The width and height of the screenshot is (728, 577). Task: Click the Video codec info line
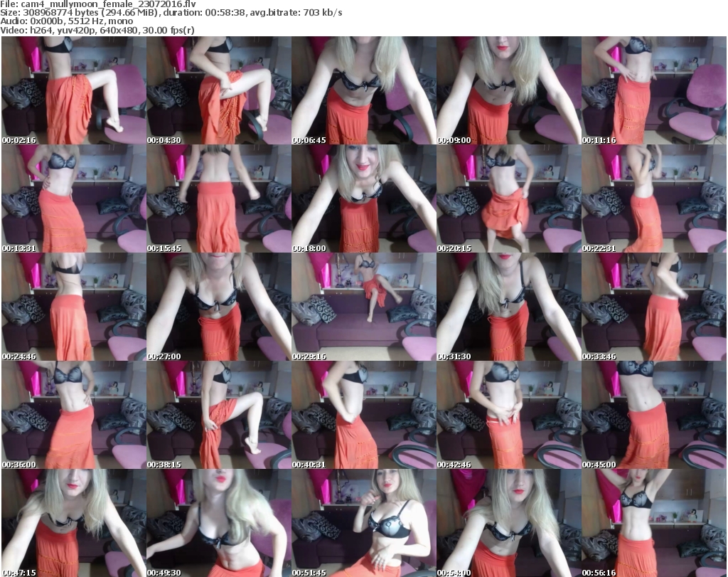pyautogui.click(x=97, y=30)
